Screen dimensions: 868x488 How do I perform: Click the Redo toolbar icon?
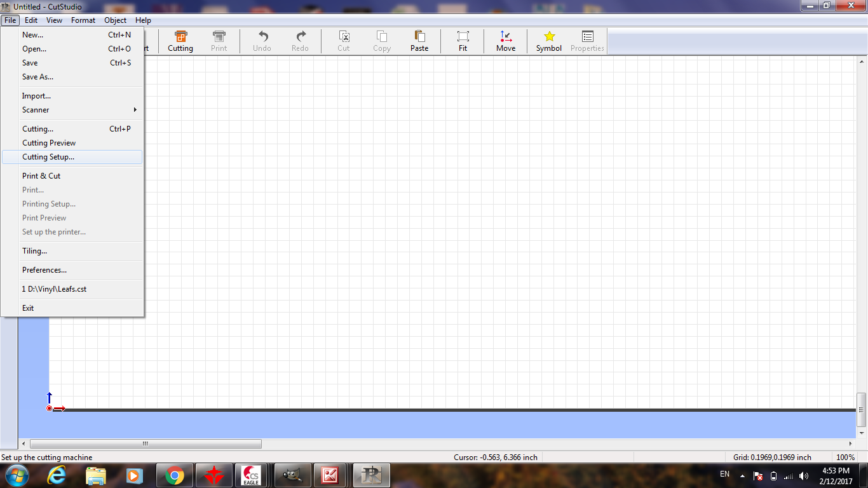pos(300,41)
